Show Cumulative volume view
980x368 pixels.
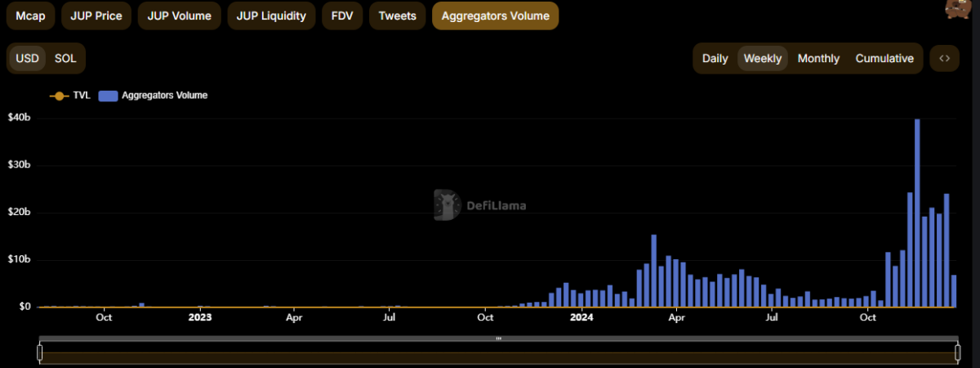click(884, 58)
